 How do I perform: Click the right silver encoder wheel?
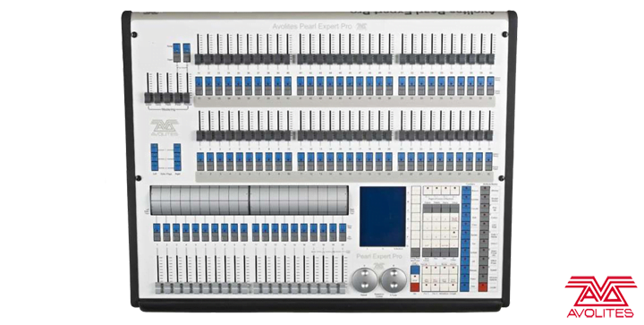pyautogui.click(x=394, y=280)
